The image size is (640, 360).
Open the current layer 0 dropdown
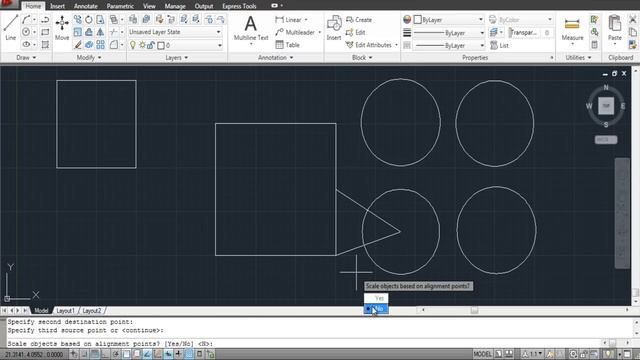click(x=176, y=45)
